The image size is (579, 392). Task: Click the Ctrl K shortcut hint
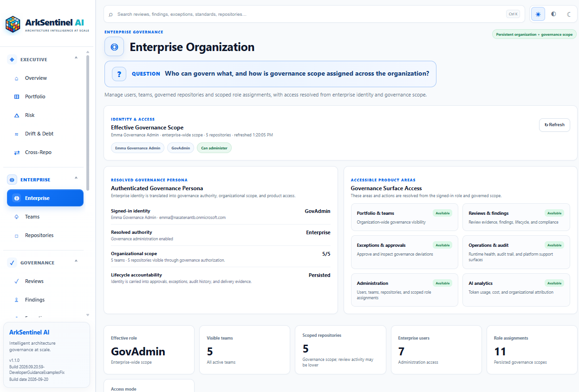(x=513, y=14)
